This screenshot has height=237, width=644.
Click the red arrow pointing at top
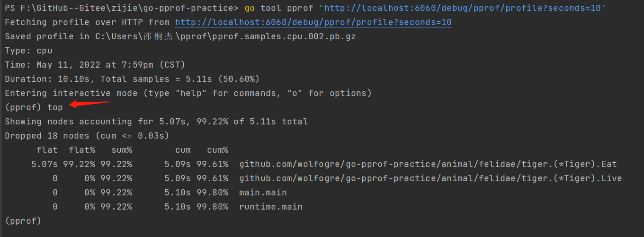point(90,105)
